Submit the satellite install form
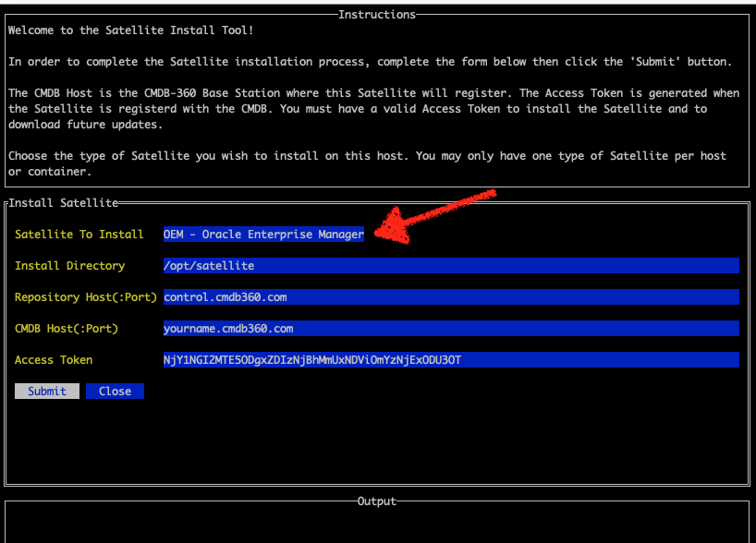 47,391
